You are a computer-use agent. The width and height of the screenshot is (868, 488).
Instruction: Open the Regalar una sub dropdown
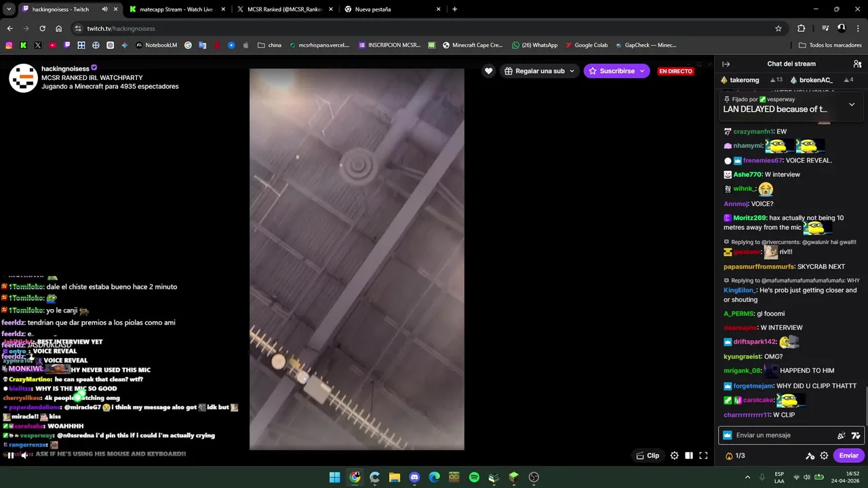540,70
